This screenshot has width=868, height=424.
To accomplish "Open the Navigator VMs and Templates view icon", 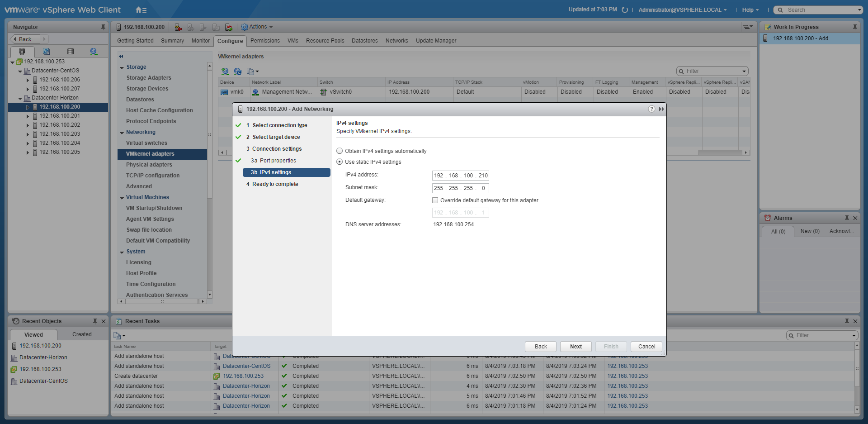I will tap(46, 52).
